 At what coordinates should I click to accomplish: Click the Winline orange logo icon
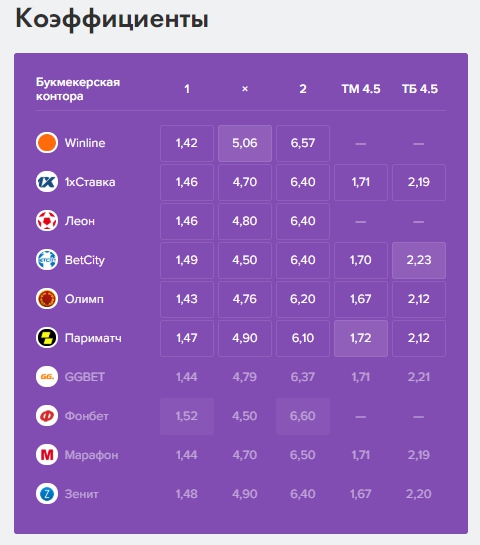click(47, 143)
